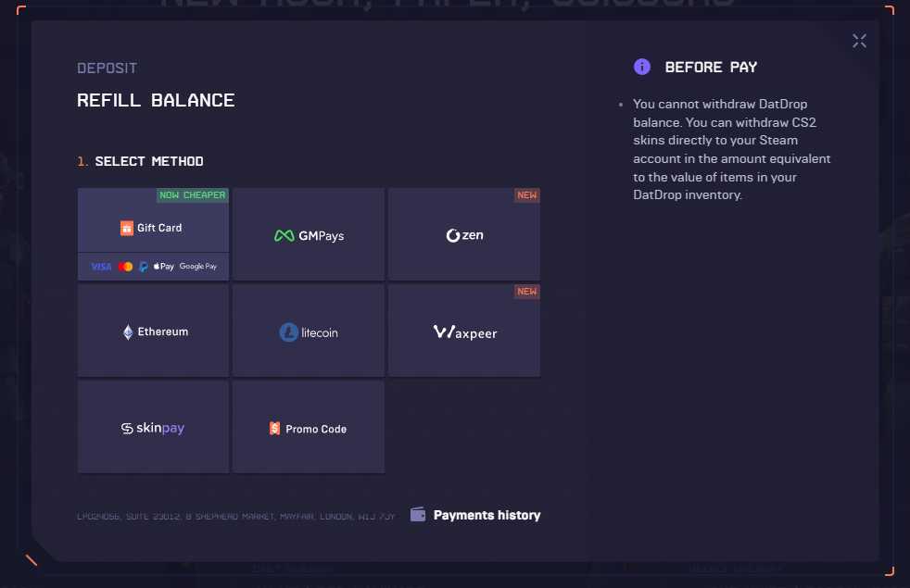Choose GMPays as deposit method

[309, 233]
